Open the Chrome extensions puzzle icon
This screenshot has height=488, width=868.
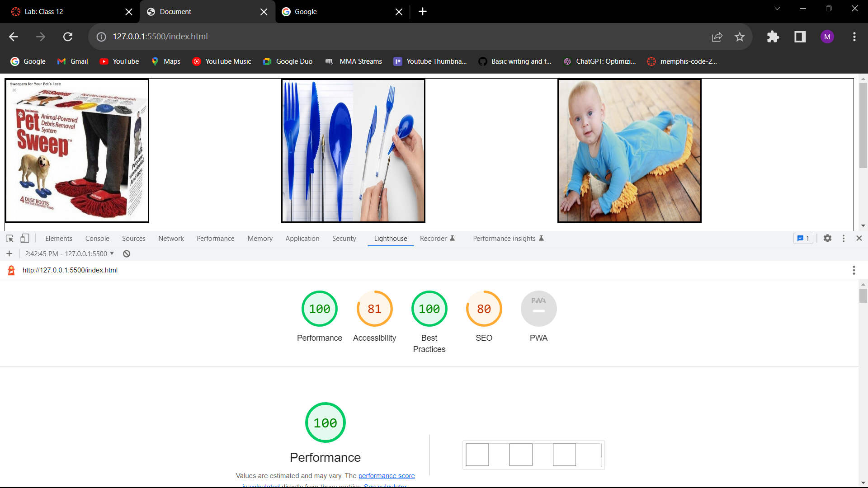pos(773,37)
